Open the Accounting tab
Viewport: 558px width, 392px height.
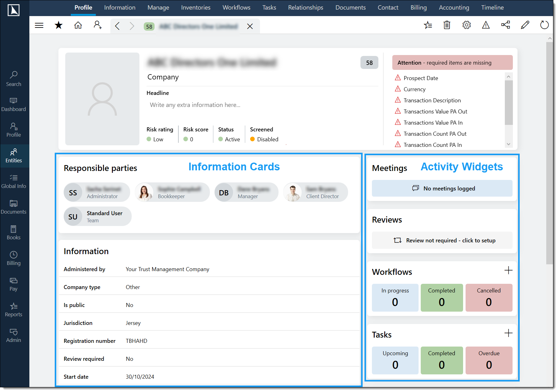(x=454, y=8)
